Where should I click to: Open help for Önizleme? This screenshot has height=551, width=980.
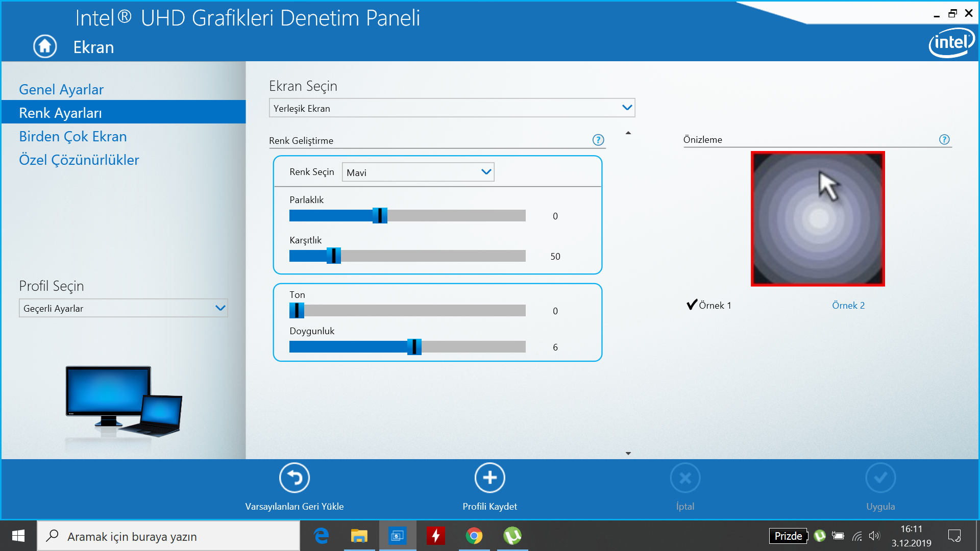tap(944, 139)
